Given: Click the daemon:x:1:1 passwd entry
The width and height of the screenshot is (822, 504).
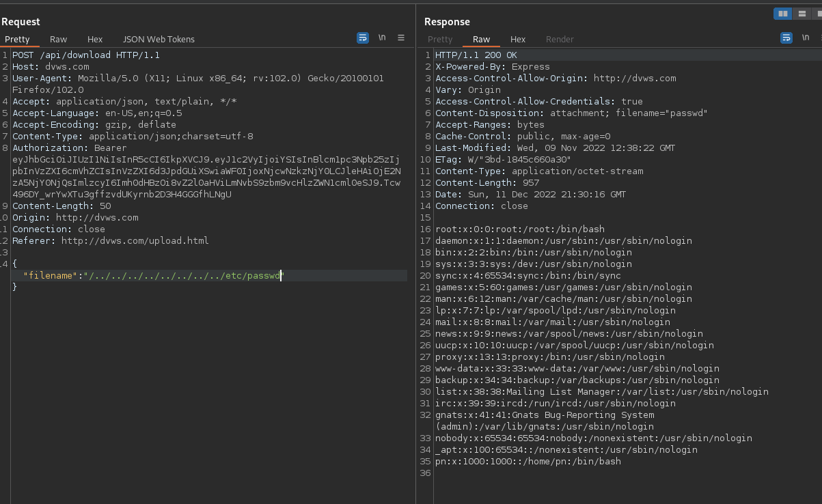Looking at the screenshot, I should pos(564,241).
